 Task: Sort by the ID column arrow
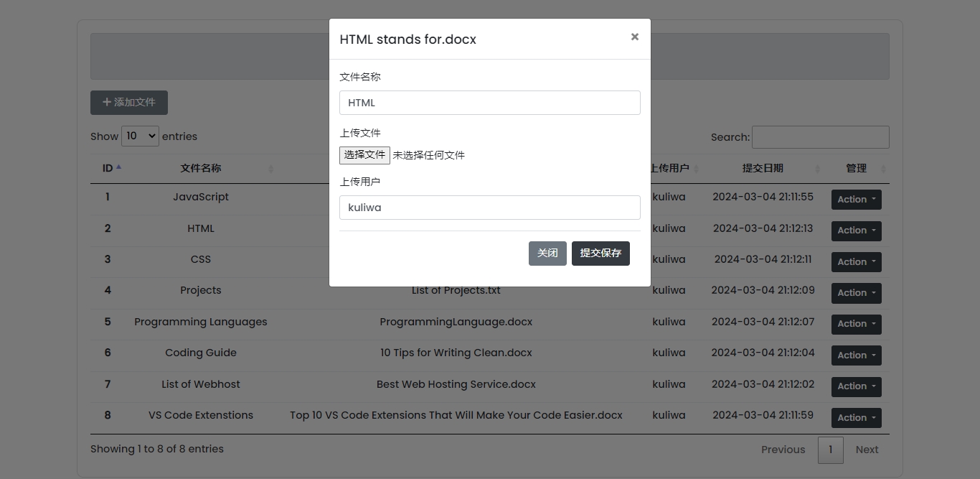point(118,168)
